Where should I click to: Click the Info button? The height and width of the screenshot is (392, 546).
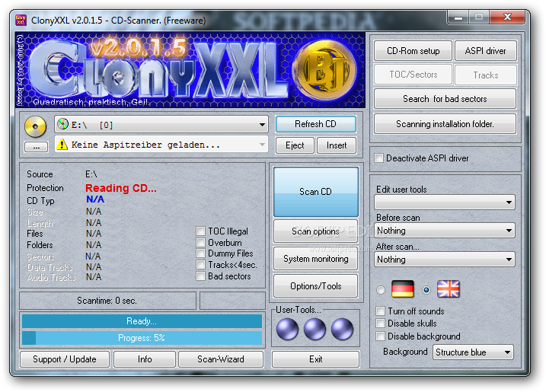click(145, 359)
